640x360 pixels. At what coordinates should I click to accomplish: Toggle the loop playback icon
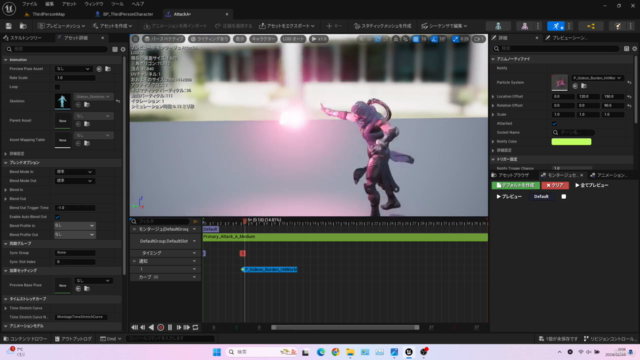pyautogui.click(x=196, y=327)
